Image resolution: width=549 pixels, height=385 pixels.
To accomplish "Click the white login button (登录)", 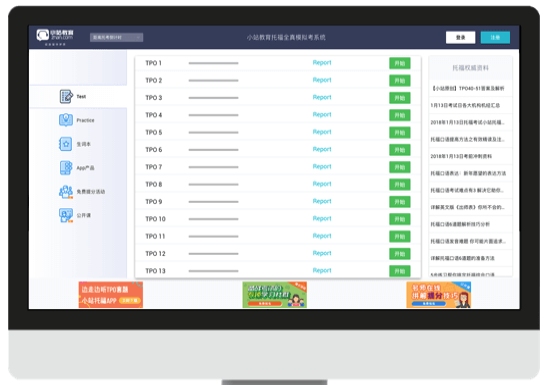I will 460,37.
